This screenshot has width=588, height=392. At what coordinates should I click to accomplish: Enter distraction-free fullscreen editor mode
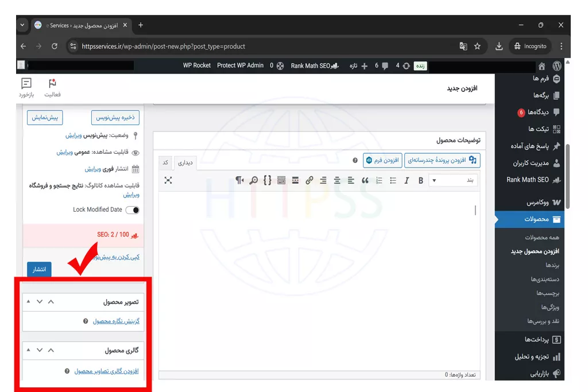tap(168, 180)
